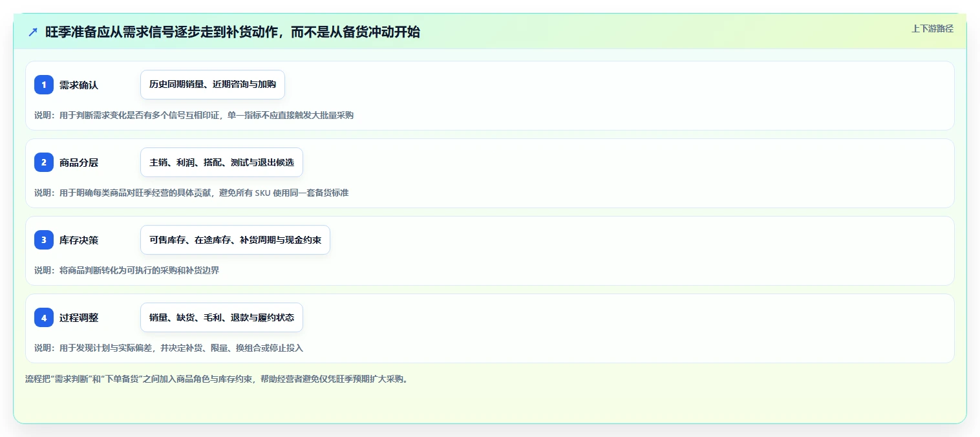Click the 可售库存、在途库存、补货周期与现金约束 chip

pyautogui.click(x=235, y=240)
